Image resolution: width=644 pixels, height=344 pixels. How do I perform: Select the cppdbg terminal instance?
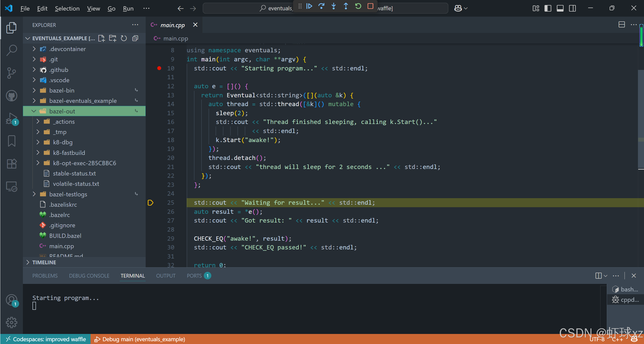point(625,299)
